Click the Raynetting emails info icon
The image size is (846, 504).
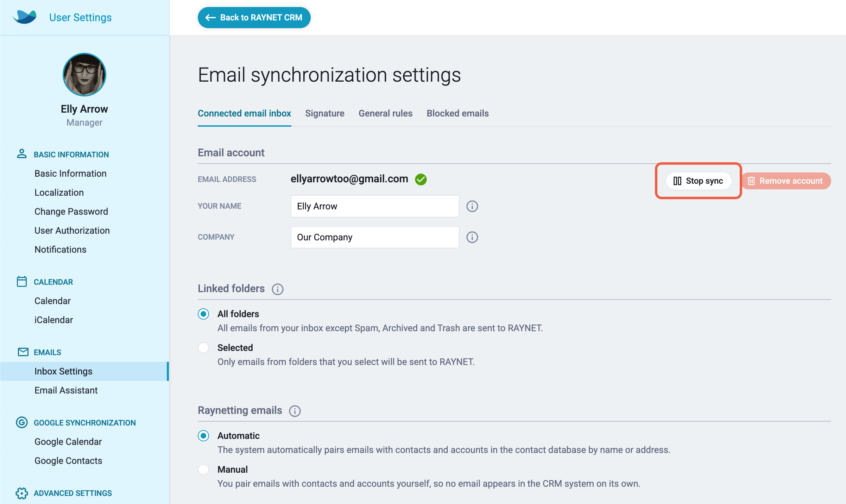click(x=295, y=411)
